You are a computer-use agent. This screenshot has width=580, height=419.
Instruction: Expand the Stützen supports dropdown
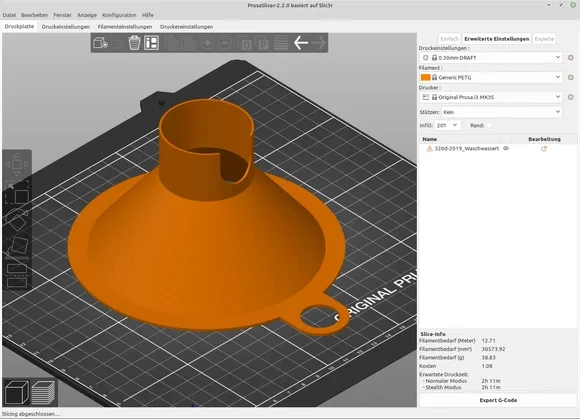point(502,112)
